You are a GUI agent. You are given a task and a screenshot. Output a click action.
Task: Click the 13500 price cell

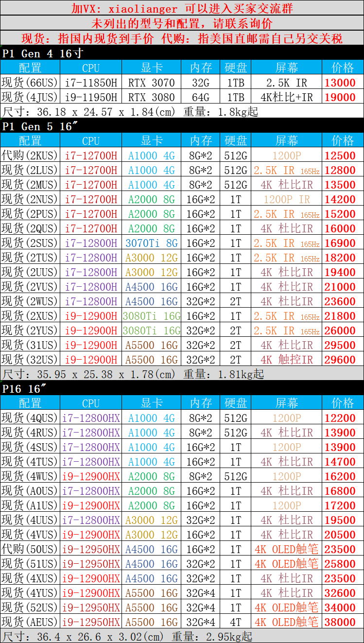343,184
